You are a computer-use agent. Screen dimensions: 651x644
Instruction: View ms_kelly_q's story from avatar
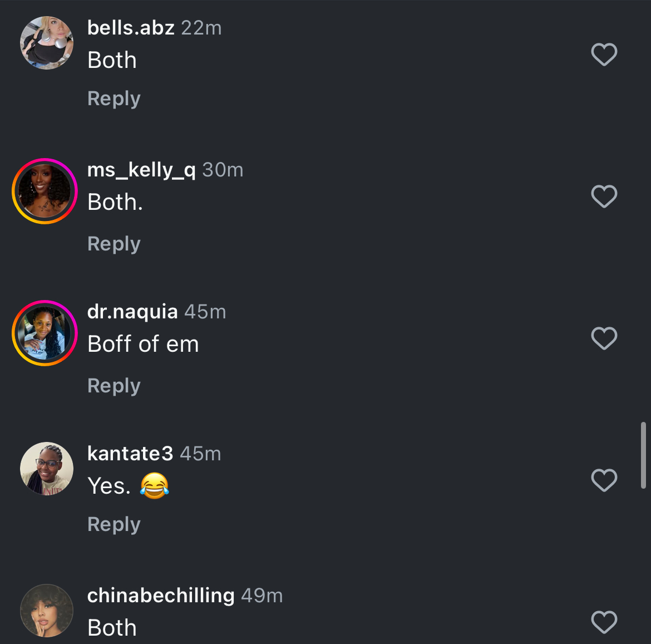coord(45,191)
